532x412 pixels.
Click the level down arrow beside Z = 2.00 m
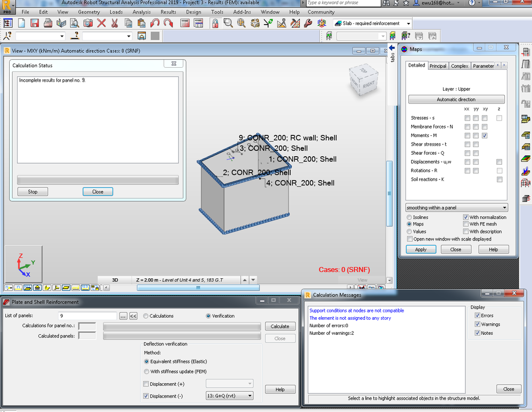coord(253,280)
